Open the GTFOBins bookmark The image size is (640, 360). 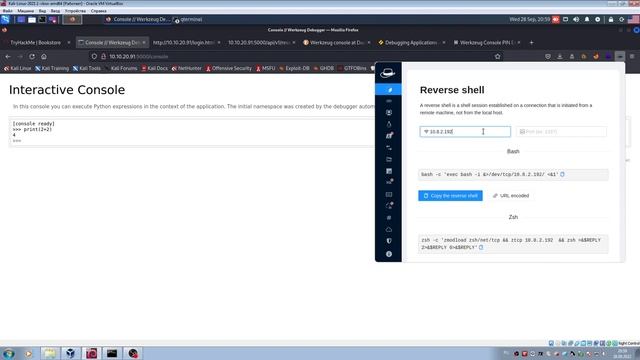(352, 68)
